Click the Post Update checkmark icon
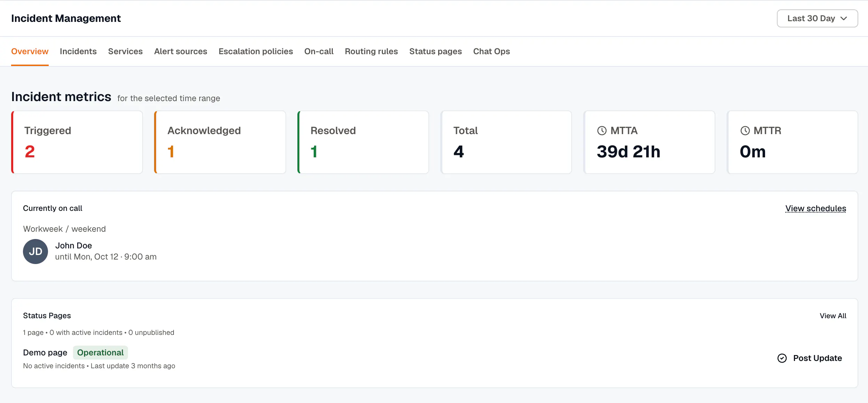Viewport: 868px width, 403px height. click(782, 358)
